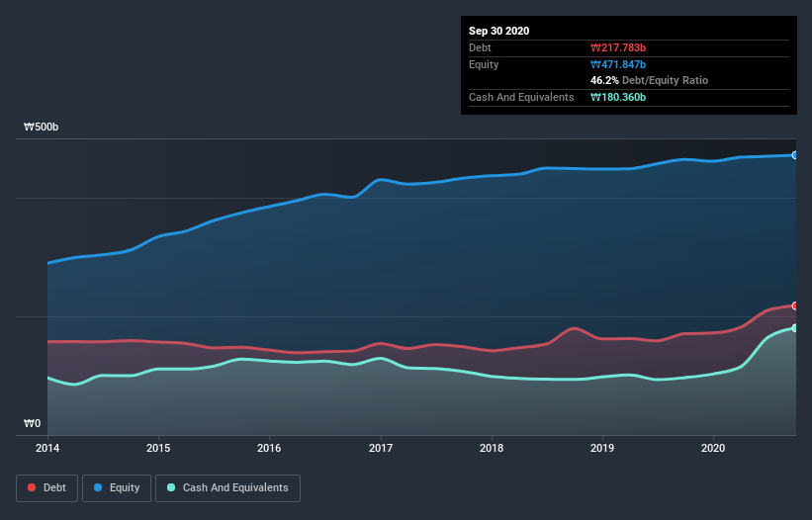
Task: Click Cash And Equivalents label in tooltip
Action: [x=521, y=97]
